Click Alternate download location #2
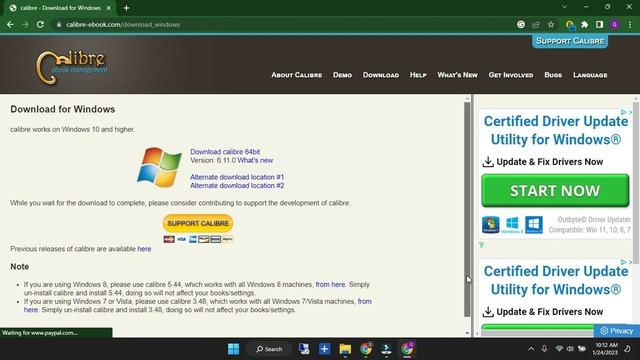Image resolution: width=640 pixels, height=360 pixels. point(237,186)
